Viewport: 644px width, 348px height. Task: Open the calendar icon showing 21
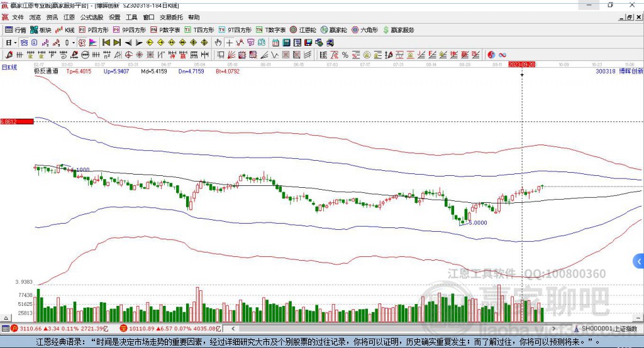[x=275, y=43]
